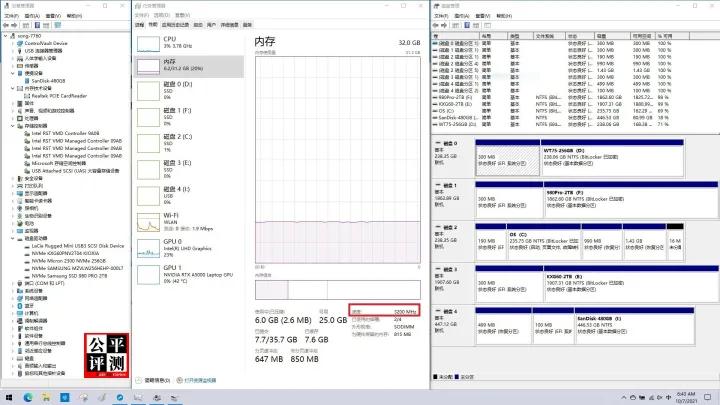Select 磁盘 4 disk label in Disk Management
This screenshot has width=720, height=405.
pos(452,312)
